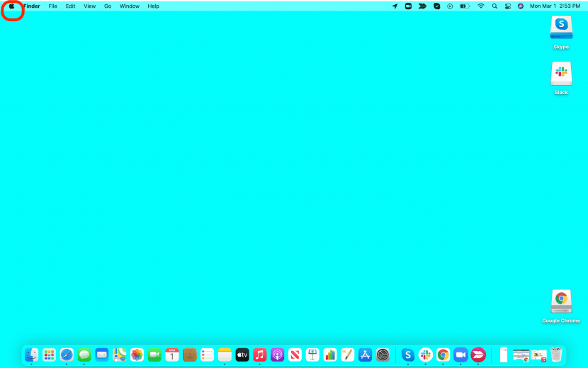
Task: Open the Trash in the Dock
Action: coord(557,355)
